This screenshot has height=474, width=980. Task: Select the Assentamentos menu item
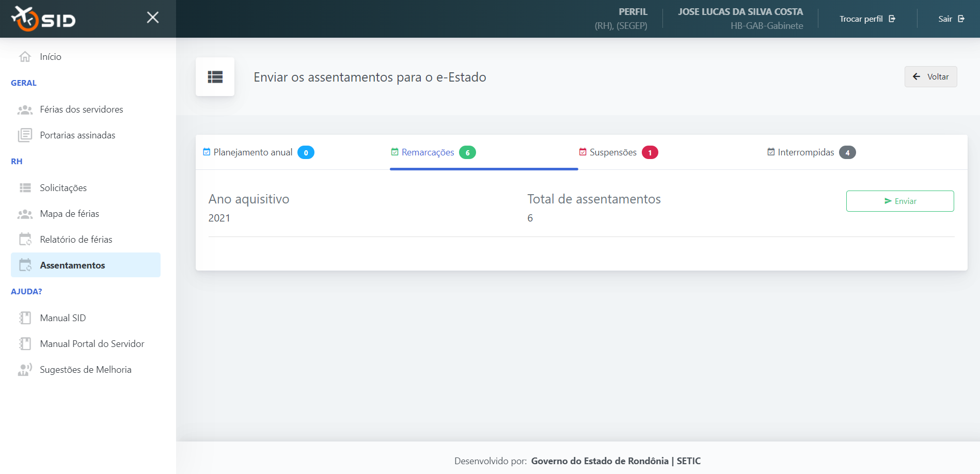click(86, 265)
